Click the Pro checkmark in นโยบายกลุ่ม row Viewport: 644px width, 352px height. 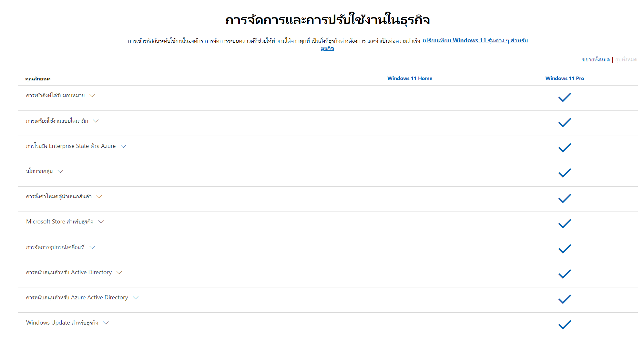click(x=565, y=173)
